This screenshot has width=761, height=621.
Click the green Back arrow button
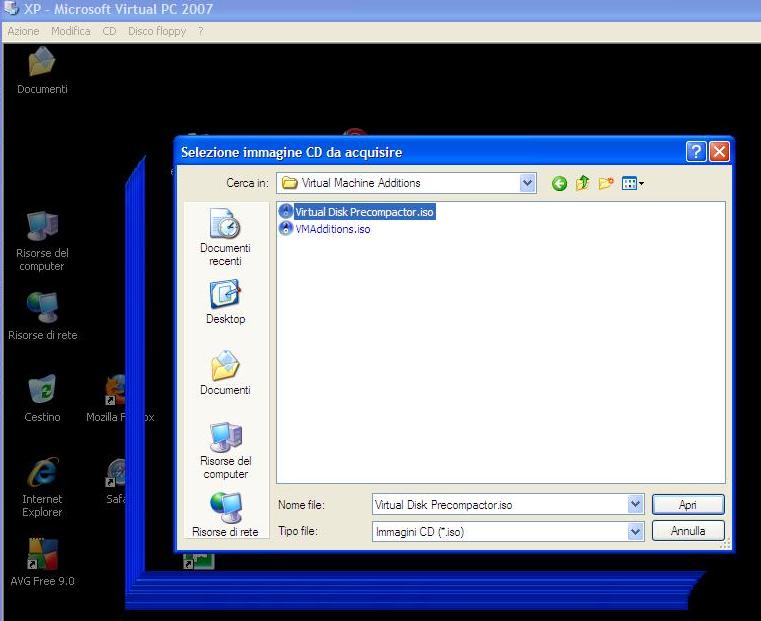pyautogui.click(x=559, y=183)
